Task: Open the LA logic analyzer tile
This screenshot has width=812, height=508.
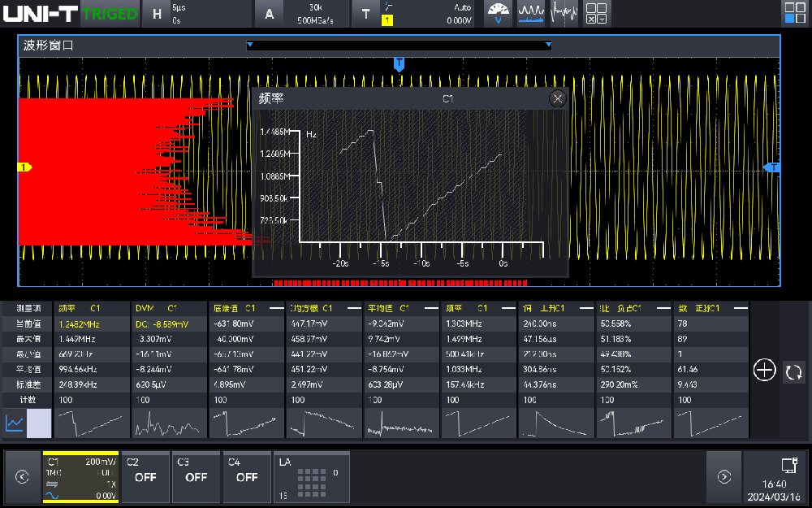Action: click(311, 477)
